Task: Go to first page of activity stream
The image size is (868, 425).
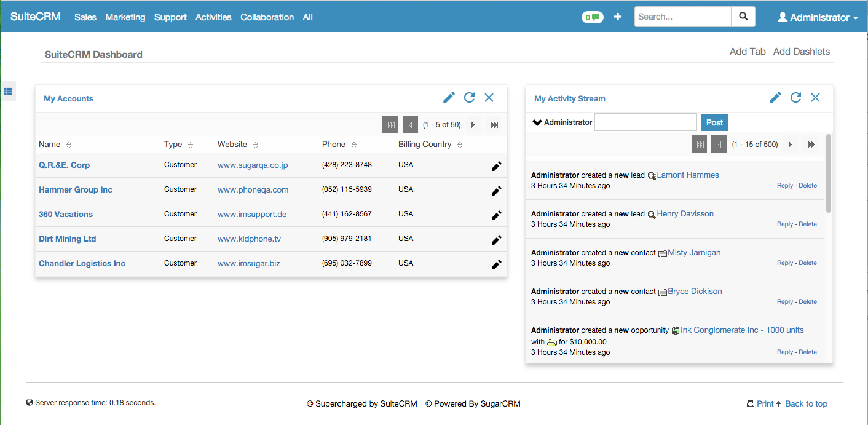Action: point(699,145)
